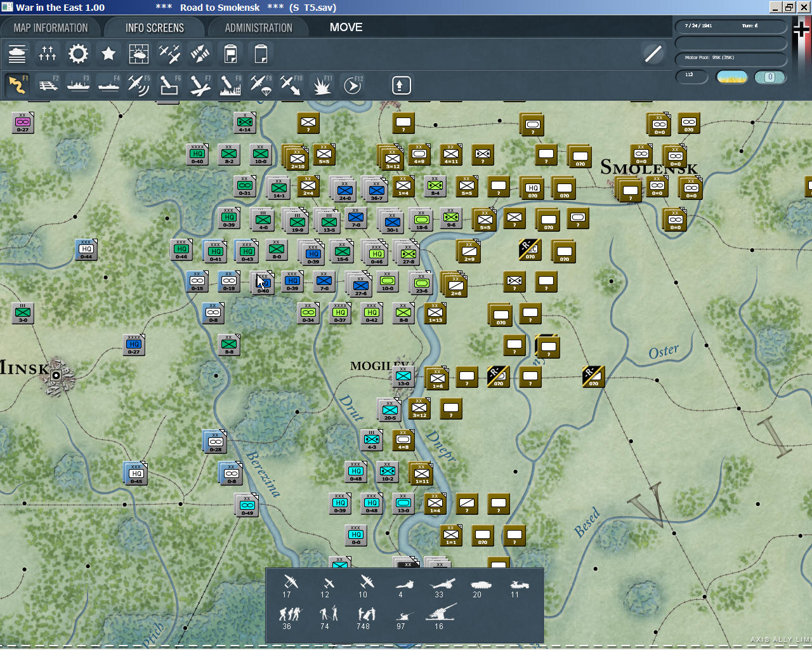Select the F7 bomb airfield mode
Viewport: 812px width, 650px height.
(200, 85)
